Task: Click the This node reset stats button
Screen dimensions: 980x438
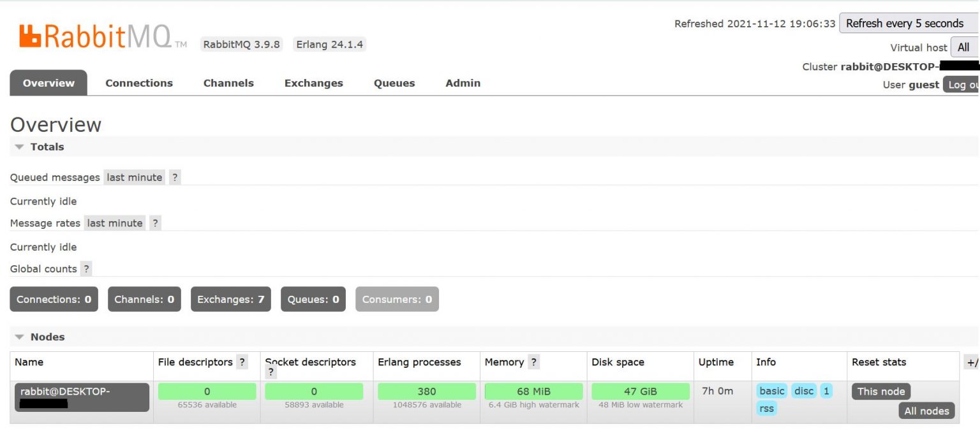Action: coord(881,391)
